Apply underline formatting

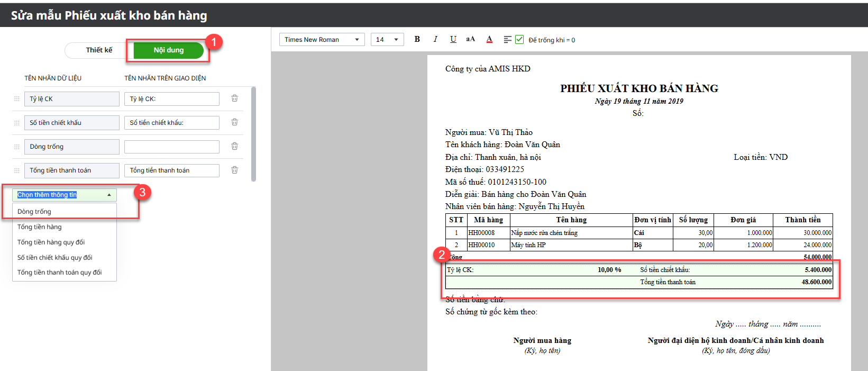pyautogui.click(x=453, y=39)
